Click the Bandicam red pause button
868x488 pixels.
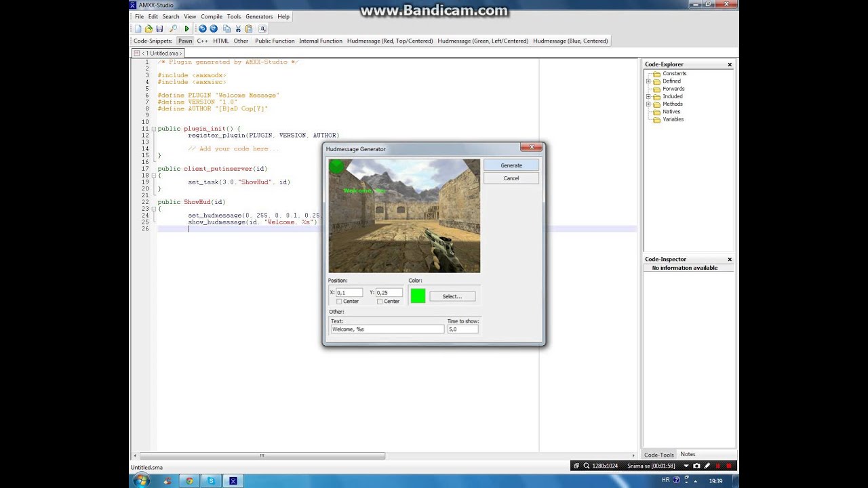pos(718,466)
